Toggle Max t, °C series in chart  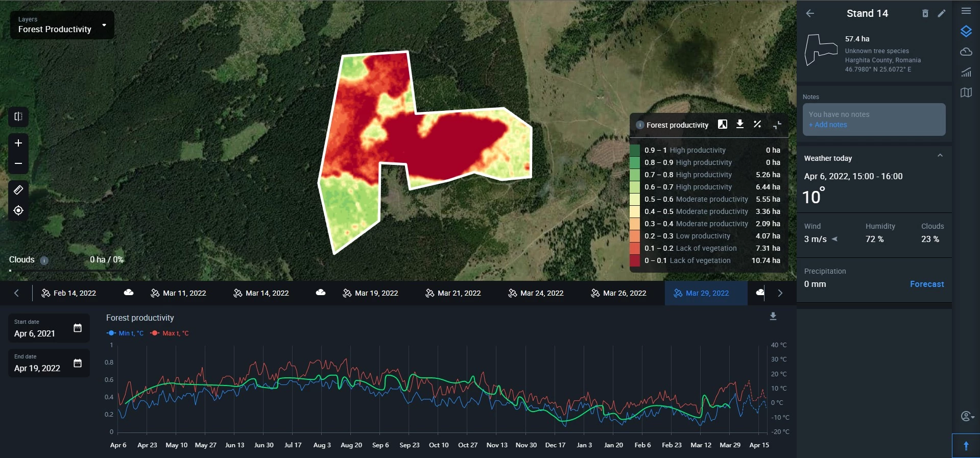point(170,333)
